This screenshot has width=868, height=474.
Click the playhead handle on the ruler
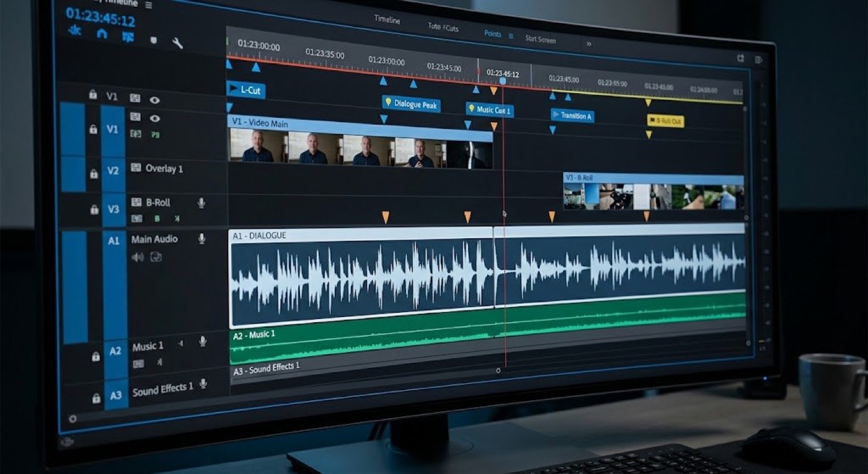coord(502,81)
